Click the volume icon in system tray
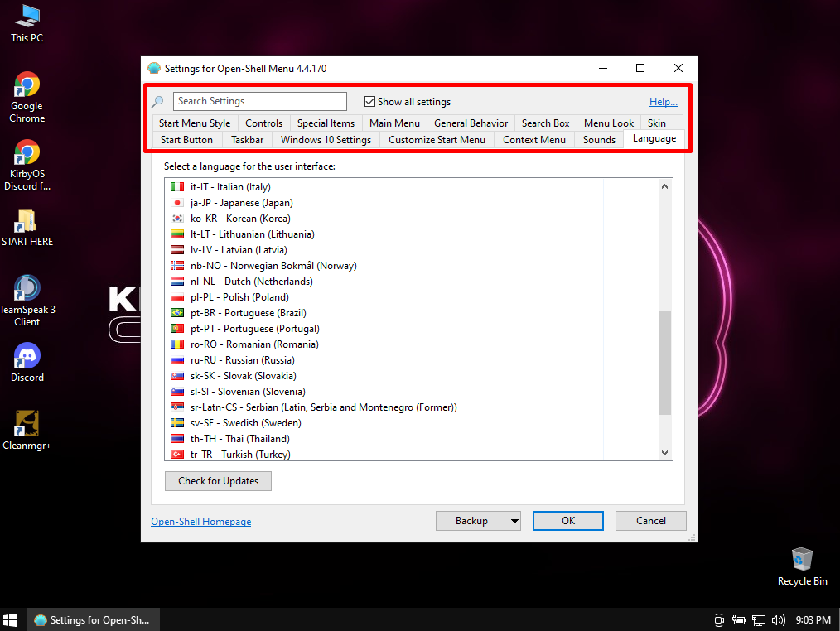The width and height of the screenshot is (840, 631). pyautogui.click(x=779, y=620)
